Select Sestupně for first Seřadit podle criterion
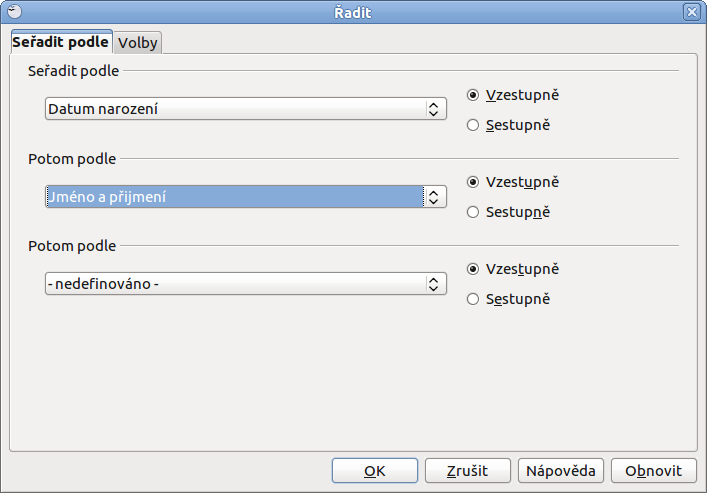The height and width of the screenshot is (493, 707). (x=509, y=125)
